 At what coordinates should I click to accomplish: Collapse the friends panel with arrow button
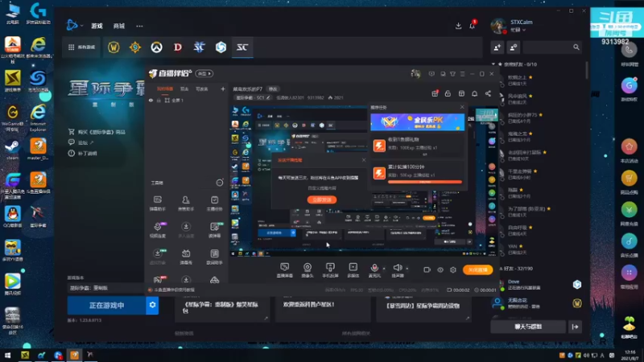[575, 327]
